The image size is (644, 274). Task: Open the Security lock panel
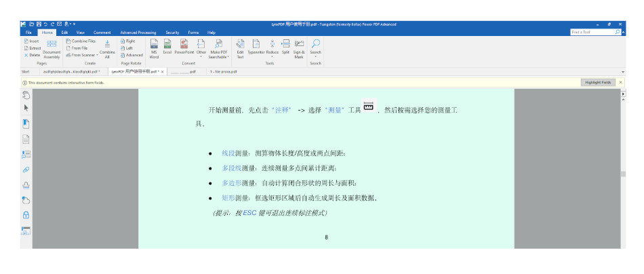(26, 215)
